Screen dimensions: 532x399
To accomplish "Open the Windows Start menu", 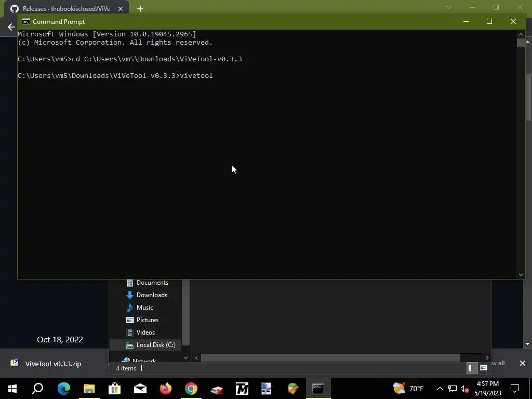I will [x=12, y=389].
